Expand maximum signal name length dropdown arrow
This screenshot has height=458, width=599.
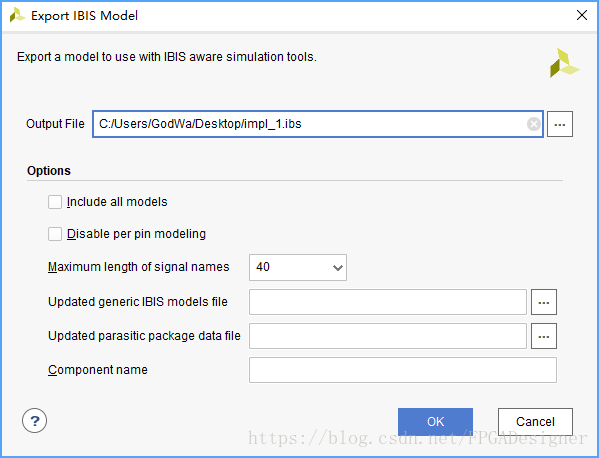[337, 267]
